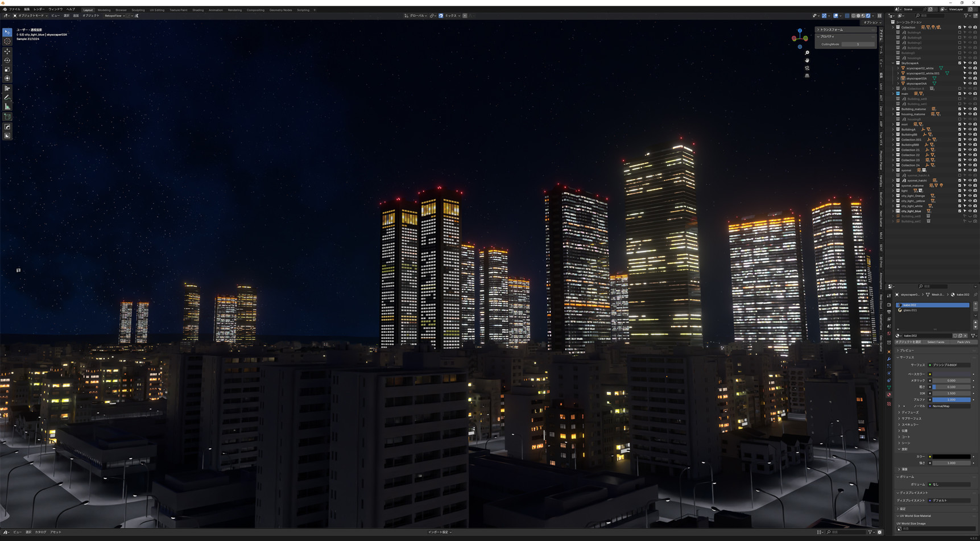Image resolution: width=980 pixels, height=541 pixels.
Task: Choose the Annotate pencil tool
Action: (7, 97)
